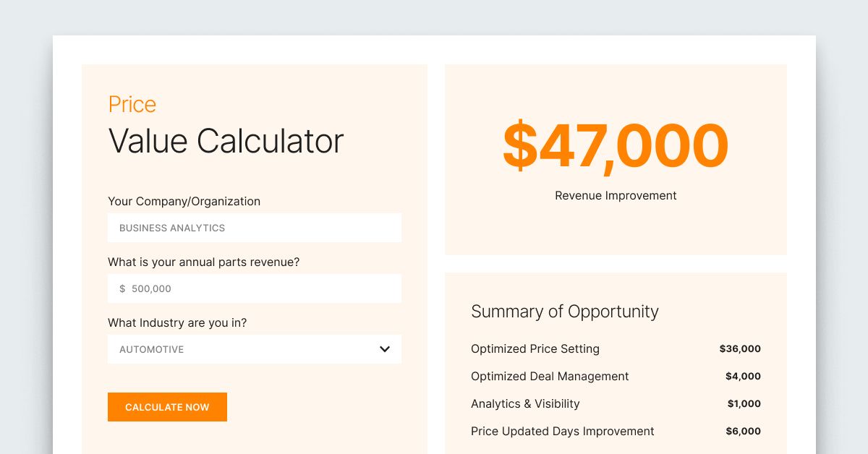Click the Summary of Opportunity heading
This screenshot has height=454, width=868.
point(564,312)
